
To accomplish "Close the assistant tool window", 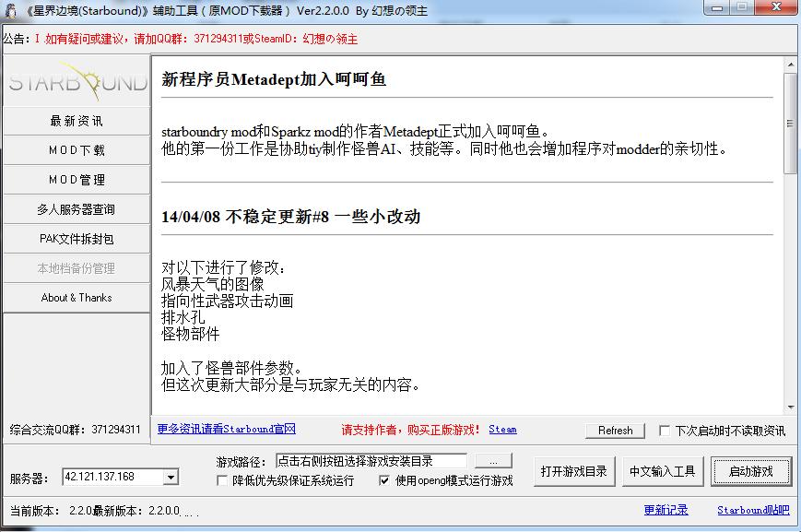I will 776,7.
